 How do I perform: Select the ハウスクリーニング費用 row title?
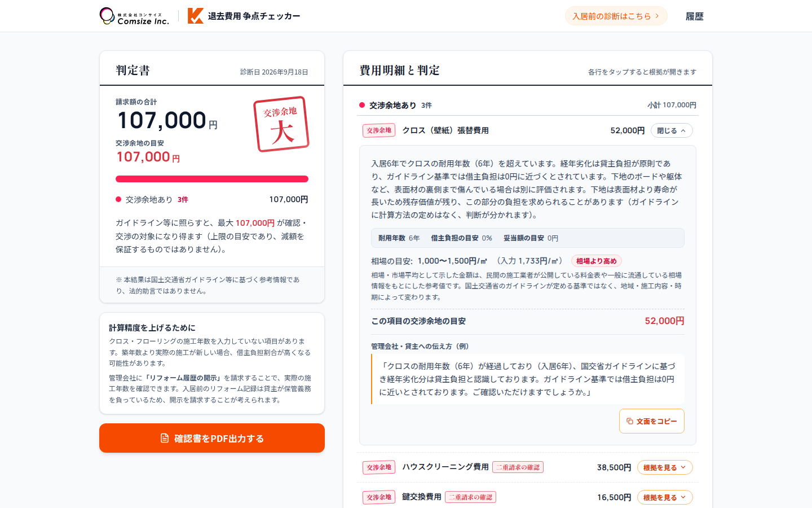pos(445,467)
